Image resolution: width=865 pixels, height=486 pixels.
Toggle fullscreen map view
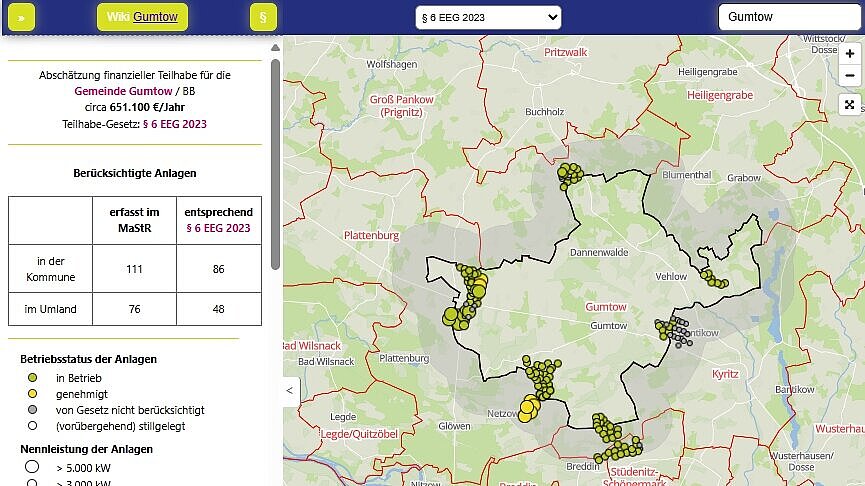849,105
